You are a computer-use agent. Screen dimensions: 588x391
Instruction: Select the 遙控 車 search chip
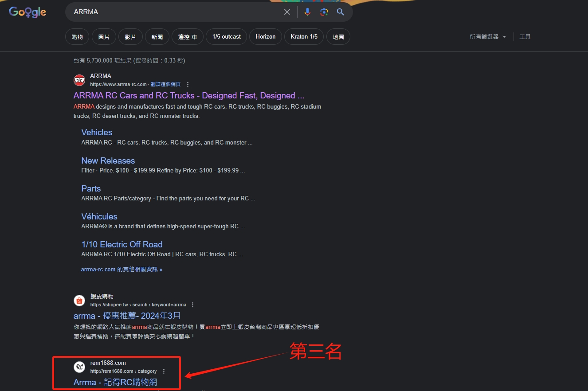pos(188,37)
